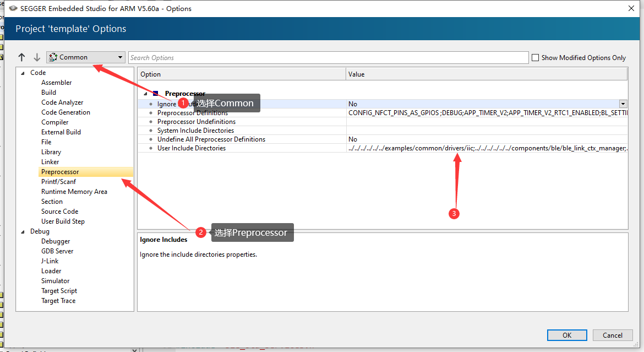
Task: Click the SEGGER Embedded Studio title icon
Action: click(13, 8)
